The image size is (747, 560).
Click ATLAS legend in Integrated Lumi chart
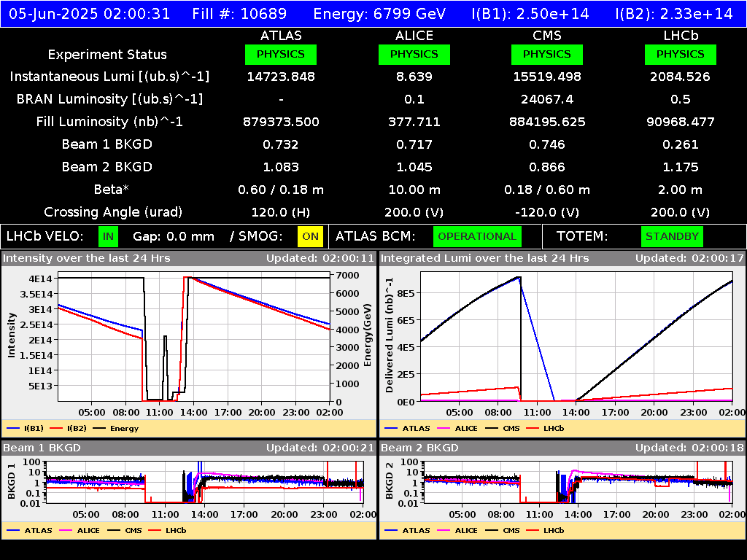tap(407, 429)
